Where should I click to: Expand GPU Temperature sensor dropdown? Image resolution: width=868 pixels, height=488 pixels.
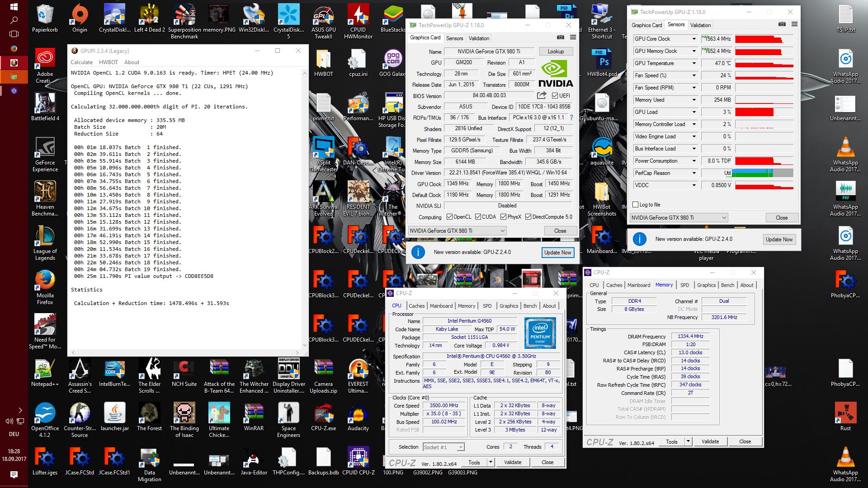click(694, 63)
